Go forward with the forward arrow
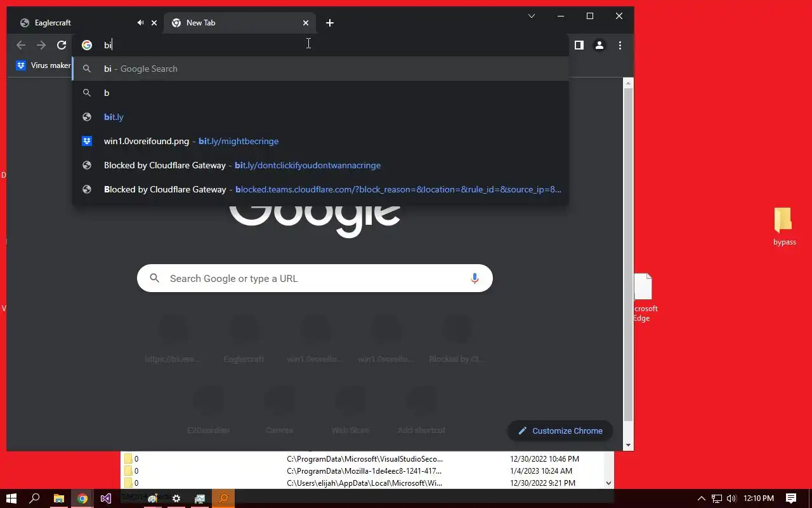This screenshot has height=508, width=812. point(41,45)
